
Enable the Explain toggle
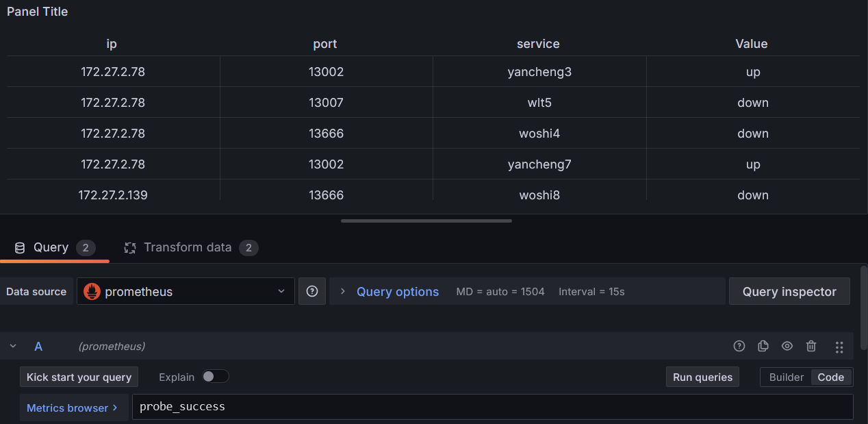pos(215,377)
